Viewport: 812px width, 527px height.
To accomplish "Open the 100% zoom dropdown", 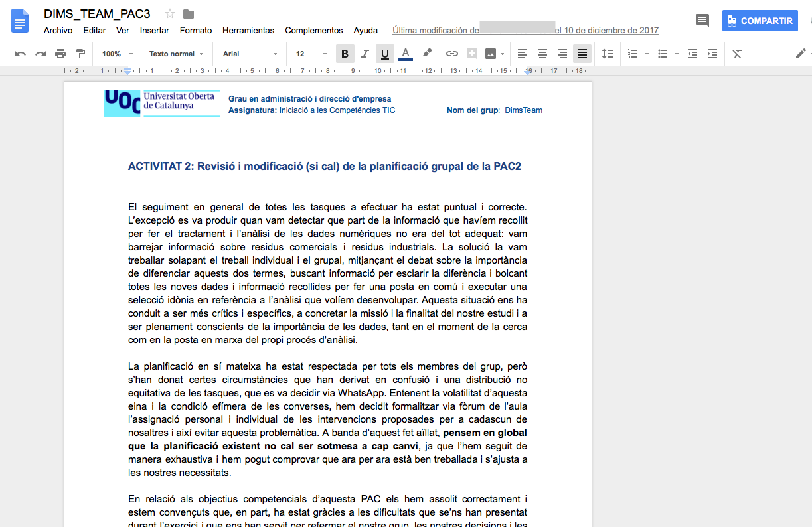I will [x=118, y=54].
